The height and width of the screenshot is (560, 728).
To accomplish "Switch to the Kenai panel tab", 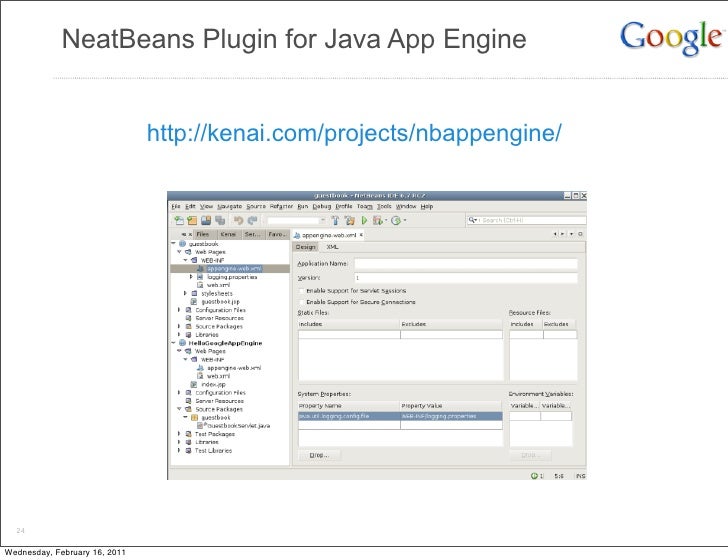I will click(228, 234).
